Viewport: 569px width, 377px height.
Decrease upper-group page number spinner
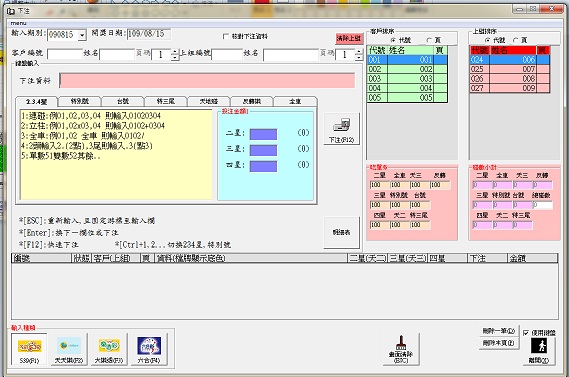[x=359, y=57]
